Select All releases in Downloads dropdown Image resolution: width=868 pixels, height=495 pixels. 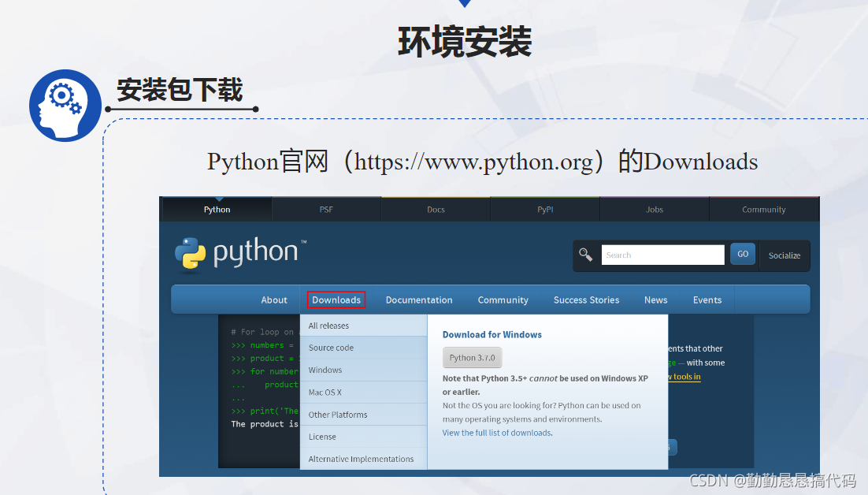(x=363, y=326)
